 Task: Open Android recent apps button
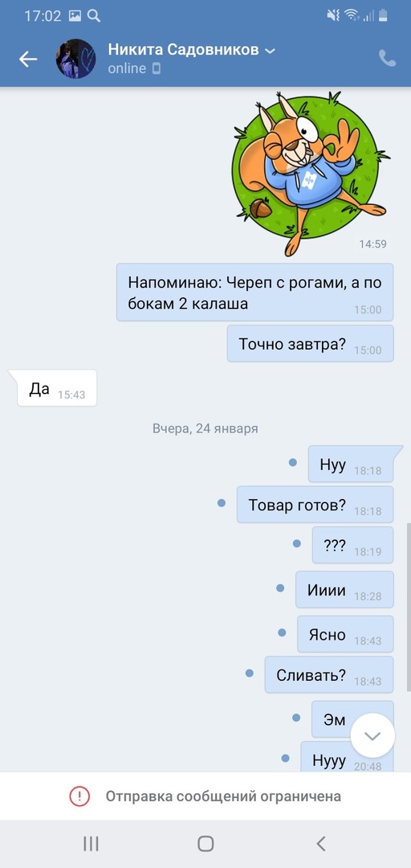pyautogui.click(x=91, y=844)
